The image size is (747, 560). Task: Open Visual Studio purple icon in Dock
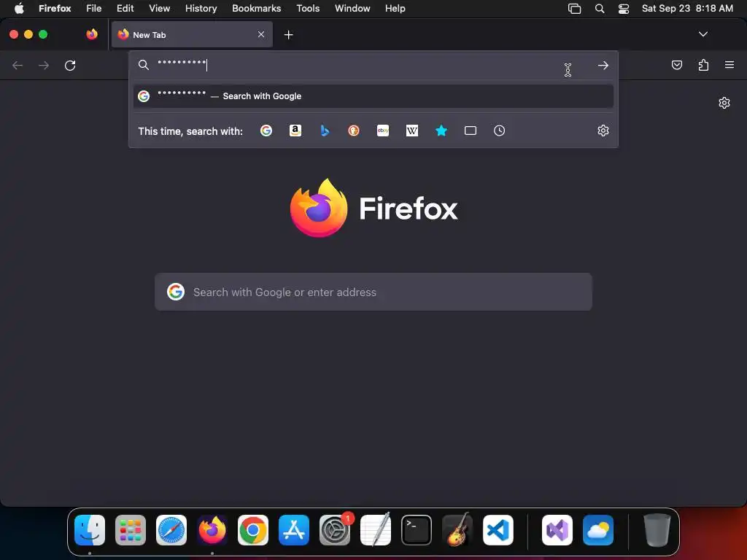[557, 530]
